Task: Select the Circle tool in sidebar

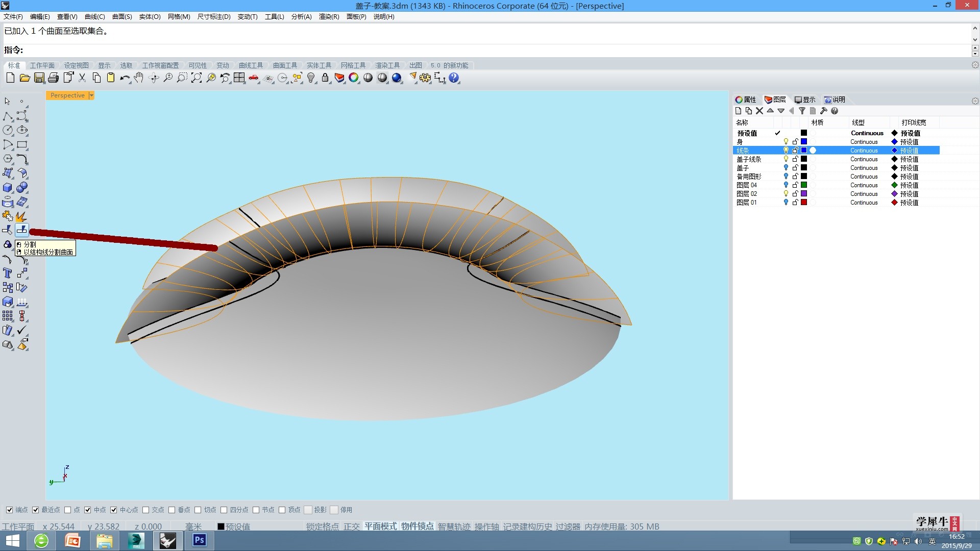Action: coord(7,130)
